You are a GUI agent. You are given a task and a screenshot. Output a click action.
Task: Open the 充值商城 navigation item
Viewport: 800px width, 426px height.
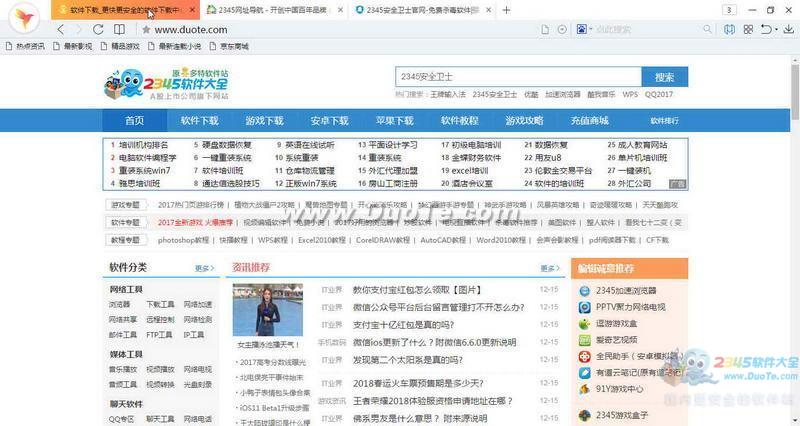590,120
